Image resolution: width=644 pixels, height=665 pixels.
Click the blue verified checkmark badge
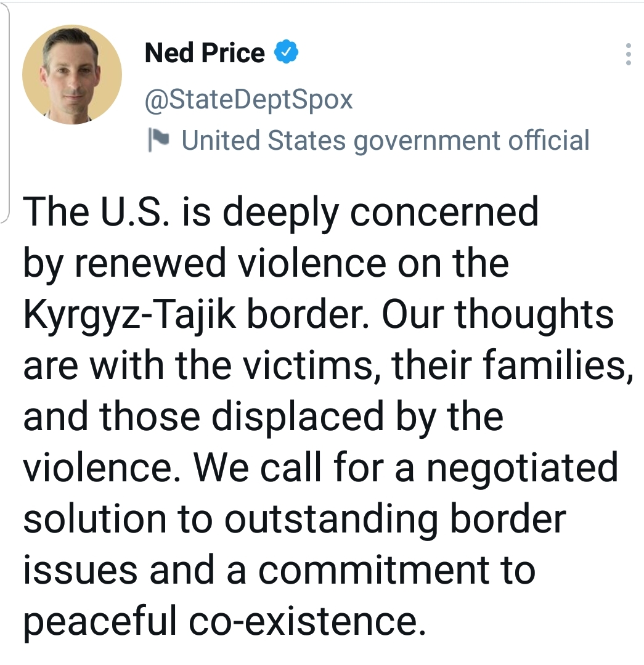pos(286,53)
